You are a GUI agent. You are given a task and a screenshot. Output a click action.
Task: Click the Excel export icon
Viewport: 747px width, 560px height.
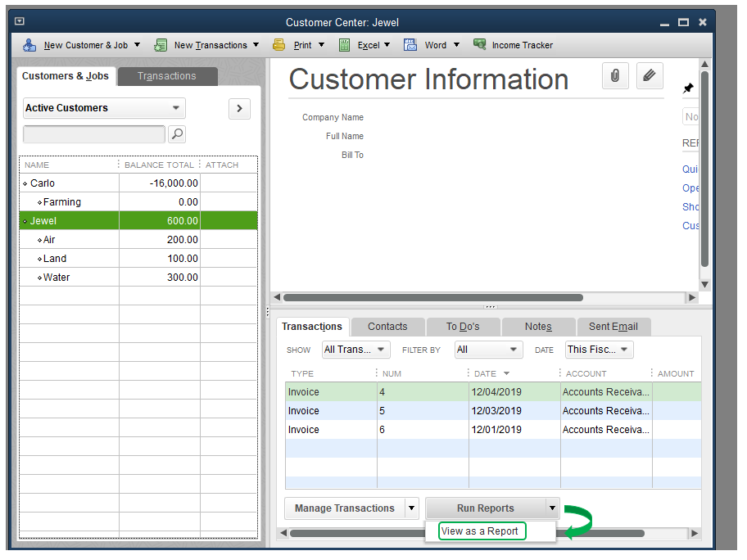345,45
